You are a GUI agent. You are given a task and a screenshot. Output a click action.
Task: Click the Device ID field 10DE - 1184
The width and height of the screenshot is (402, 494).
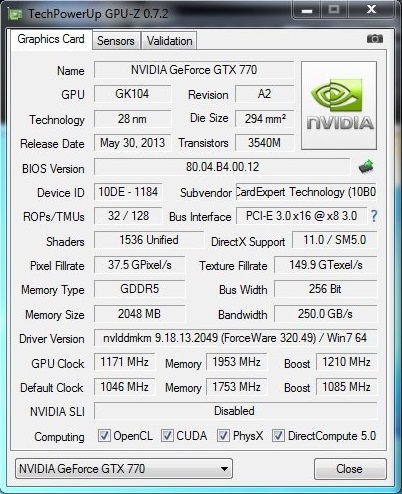pyautogui.click(x=128, y=192)
